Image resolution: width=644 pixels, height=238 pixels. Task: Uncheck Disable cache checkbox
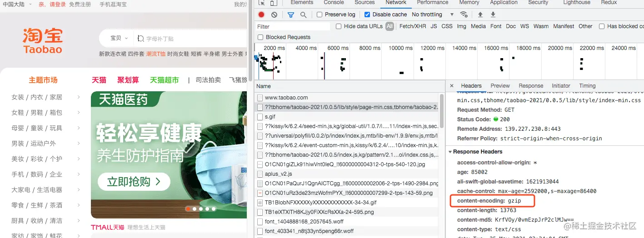(367, 15)
